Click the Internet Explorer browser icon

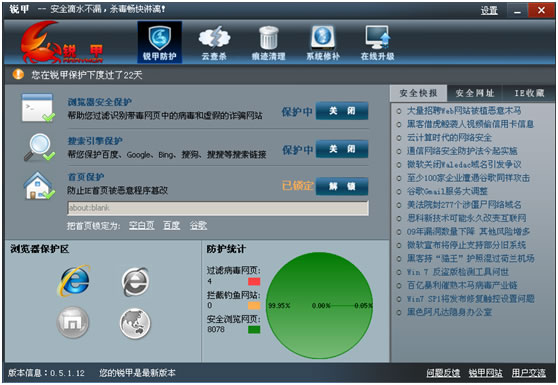pyautogui.click(x=74, y=280)
